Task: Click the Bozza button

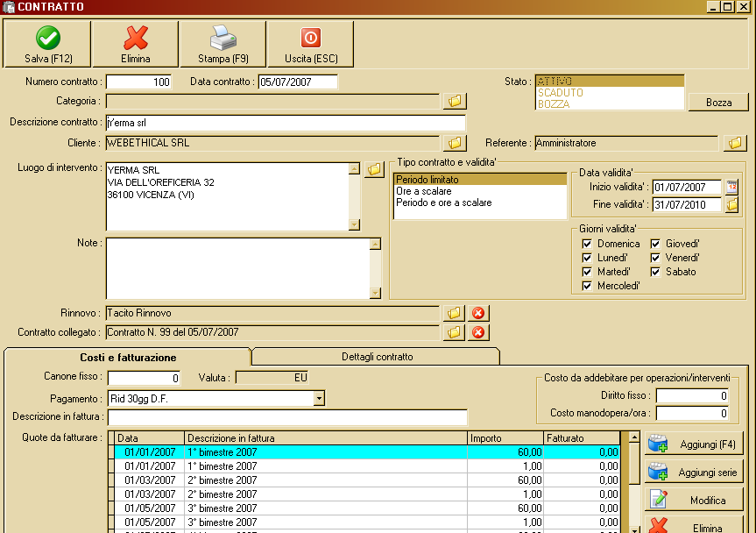Action: pyautogui.click(x=718, y=103)
